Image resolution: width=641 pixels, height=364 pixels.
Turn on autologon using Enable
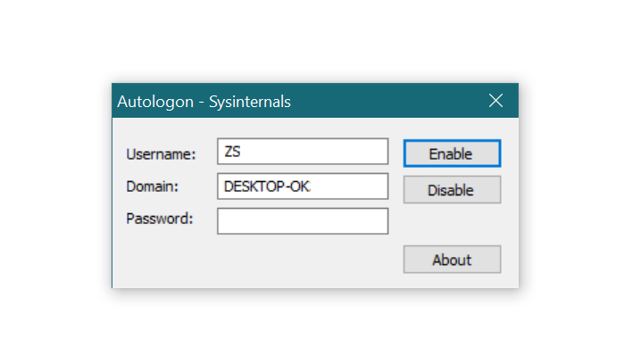451,153
